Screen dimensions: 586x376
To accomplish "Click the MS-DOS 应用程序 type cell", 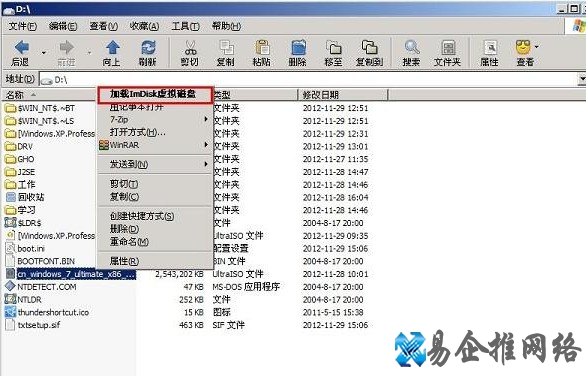I will pos(246,287).
